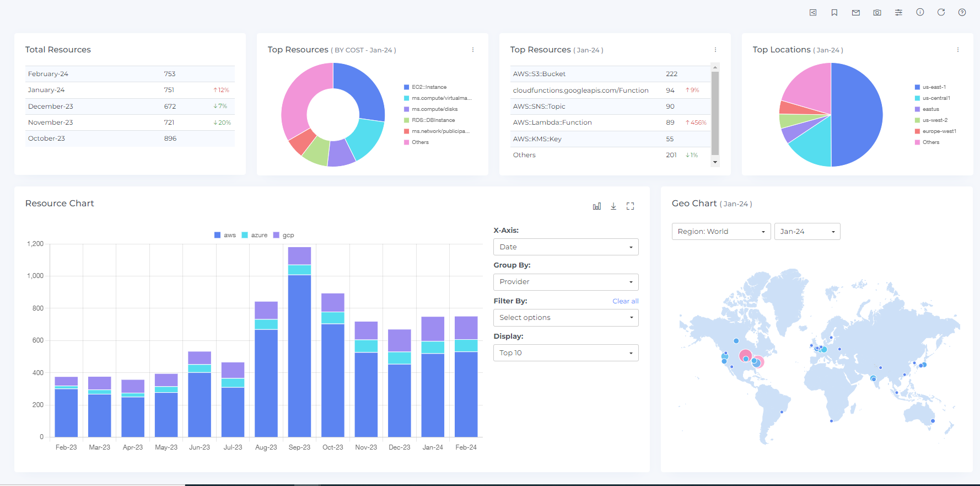Open the Region: World dropdown
The height and width of the screenshot is (486, 980).
(721, 232)
